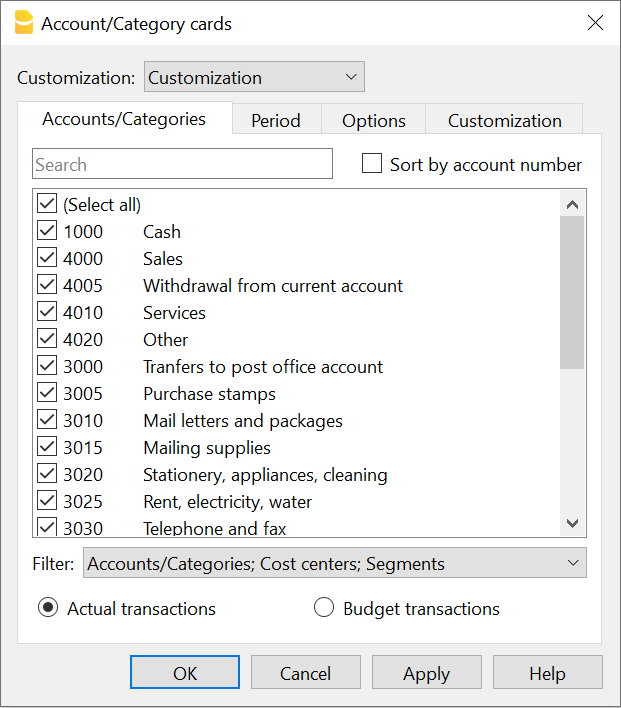
Task: Uncheck account 3015 Mailing supplies
Action: click(47, 447)
